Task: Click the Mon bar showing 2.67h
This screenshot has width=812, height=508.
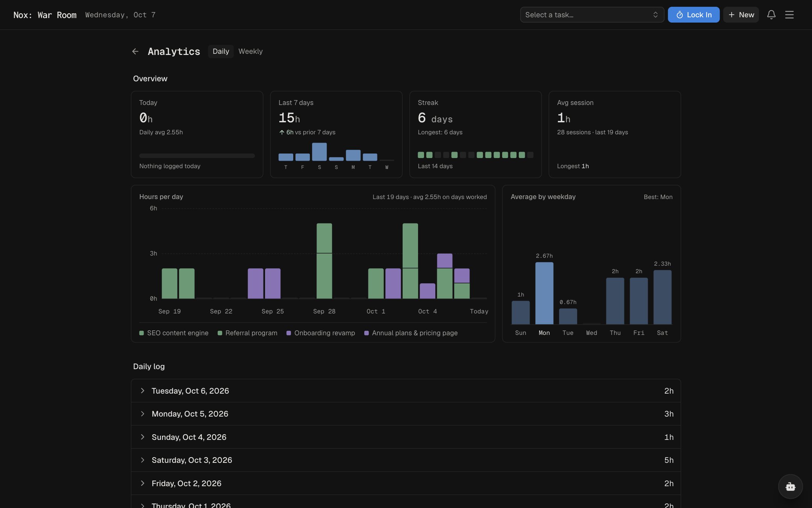Action: (544, 293)
